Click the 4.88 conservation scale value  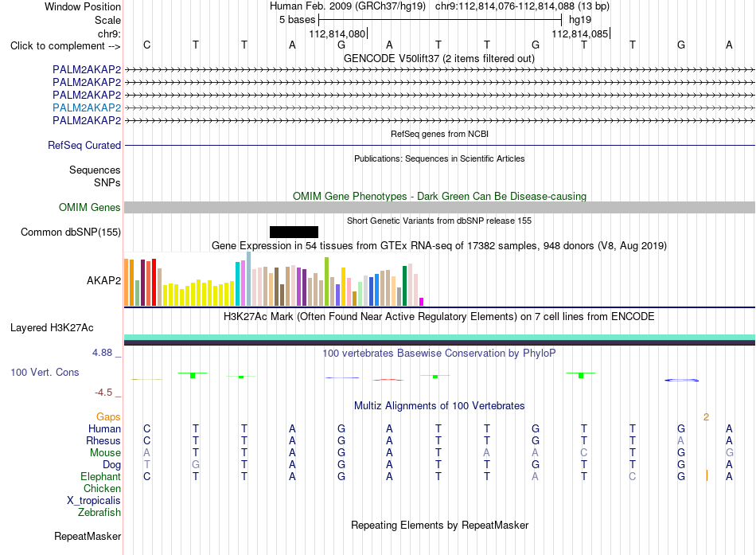coord(102,353)
